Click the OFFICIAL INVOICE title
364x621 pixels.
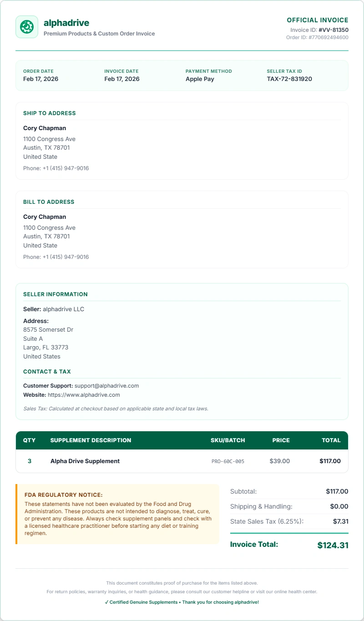click(x=318, y=20)
